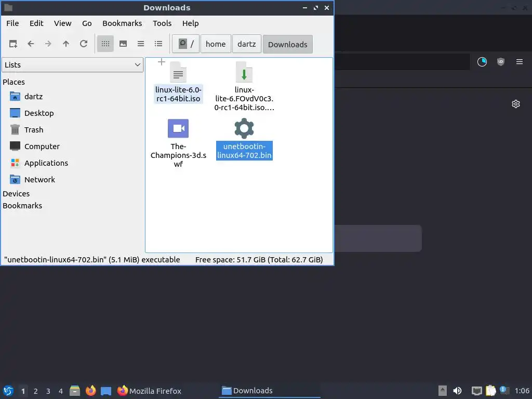Click the unetbootin-linux64-702.bin filename label

244,151
